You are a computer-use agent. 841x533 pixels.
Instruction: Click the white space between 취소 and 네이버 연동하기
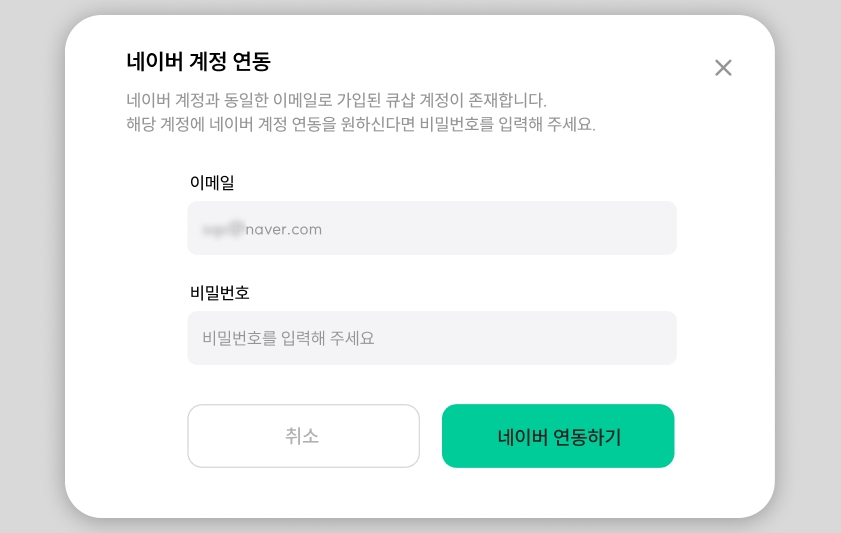point(431,436)
